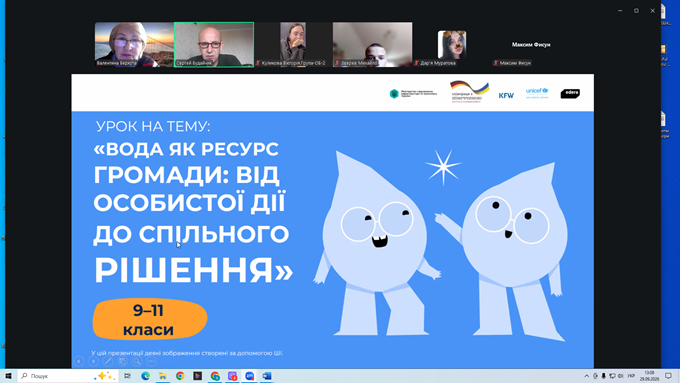
Task: Open Zoom app from the taskbar
Action: (x=249, y=376)
